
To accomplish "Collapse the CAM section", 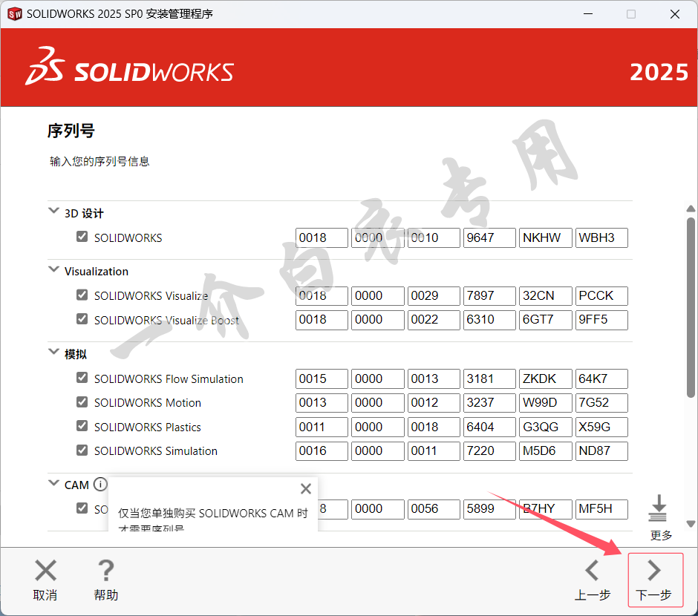I will click(x=53, y=482).
